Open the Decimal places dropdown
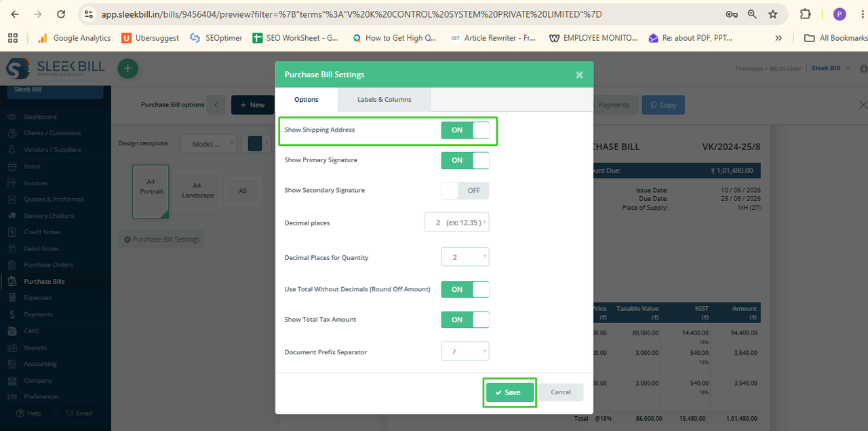This screenshot has height=431, width=868. tap(456, 223)
